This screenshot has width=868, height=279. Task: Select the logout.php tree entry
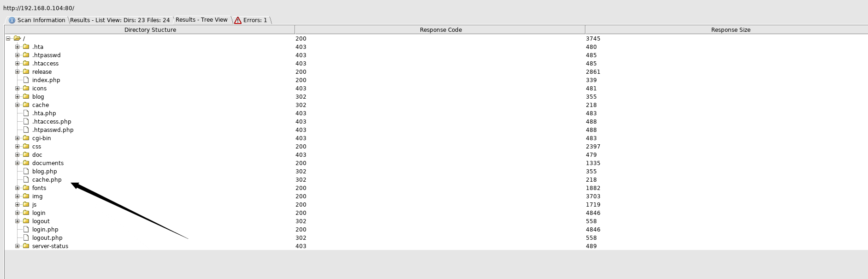pyautogui.click(x=47, y=237)
